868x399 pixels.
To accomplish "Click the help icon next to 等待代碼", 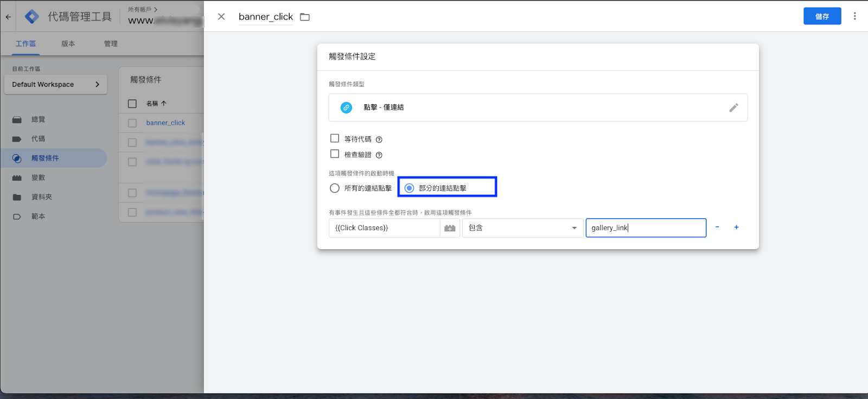I will pyautogui.click(x=379, y=140).
